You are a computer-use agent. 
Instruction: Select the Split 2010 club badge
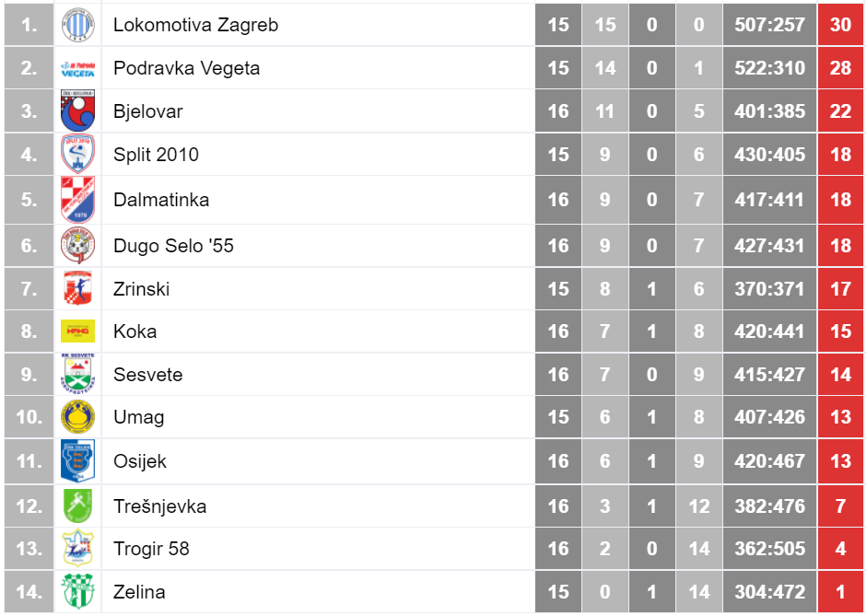[x=77, y=154]
